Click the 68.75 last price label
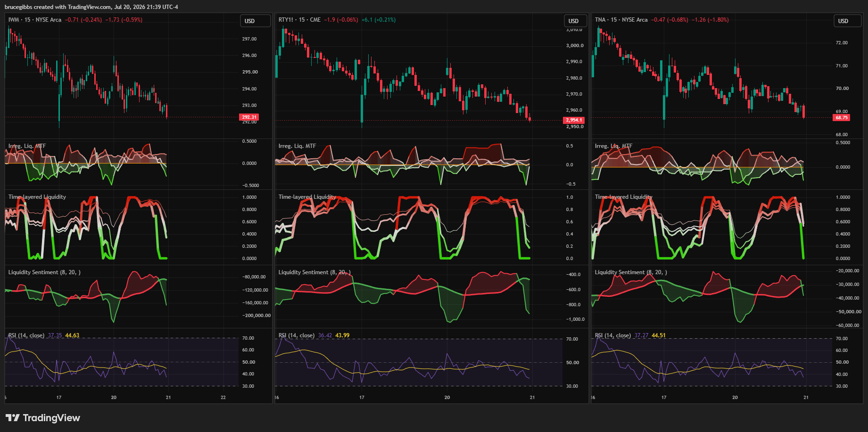This screenshot has width=868, height=432. (x=842, y=118)
